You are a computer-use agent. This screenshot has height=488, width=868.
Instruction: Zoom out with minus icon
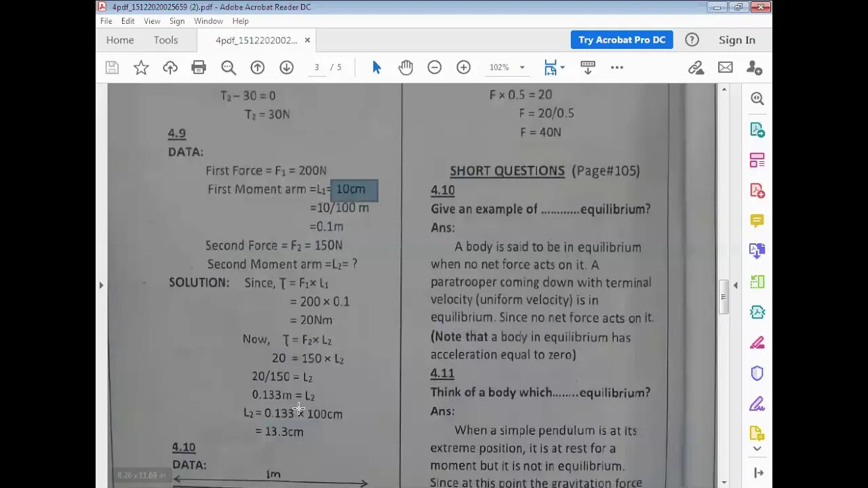point(435,67)
